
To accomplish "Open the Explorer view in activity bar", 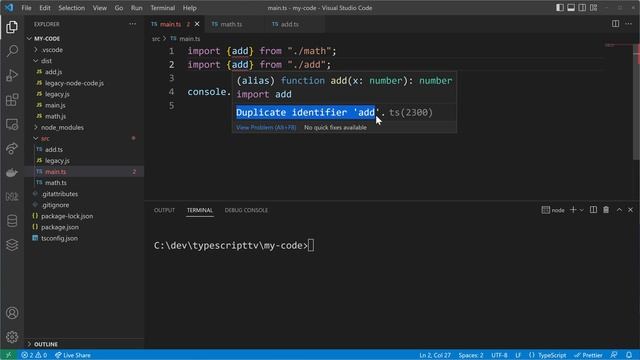I will (12, 27).
